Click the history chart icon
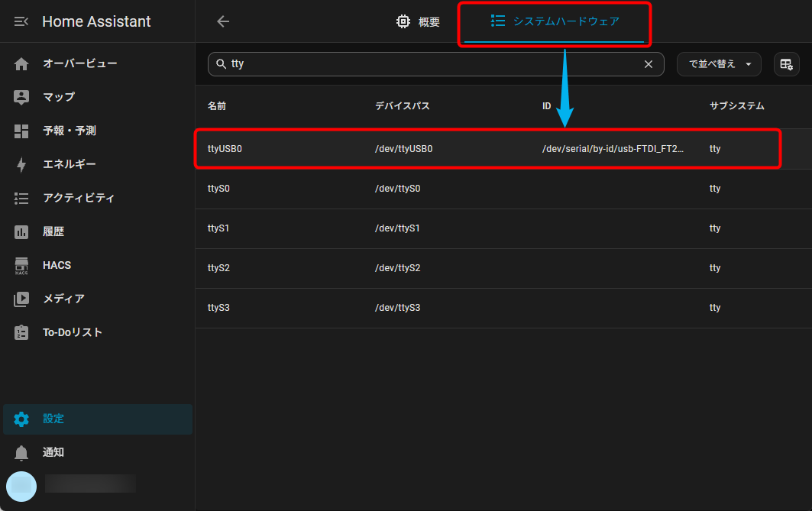 21,232
